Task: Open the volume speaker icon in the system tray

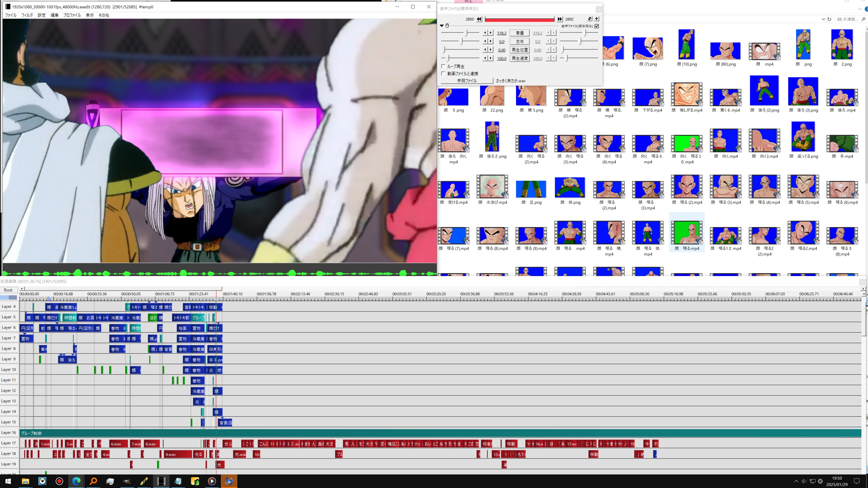Action: click(804, 481)
